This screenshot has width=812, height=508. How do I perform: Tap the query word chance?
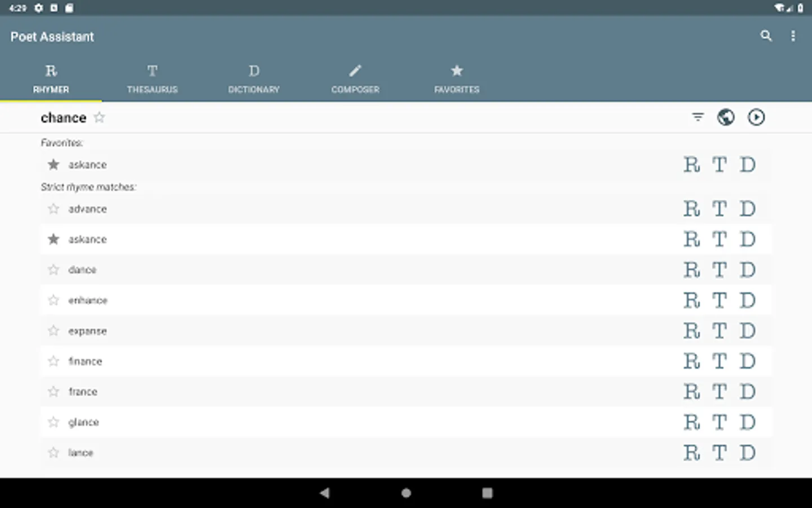pos(63,117)
